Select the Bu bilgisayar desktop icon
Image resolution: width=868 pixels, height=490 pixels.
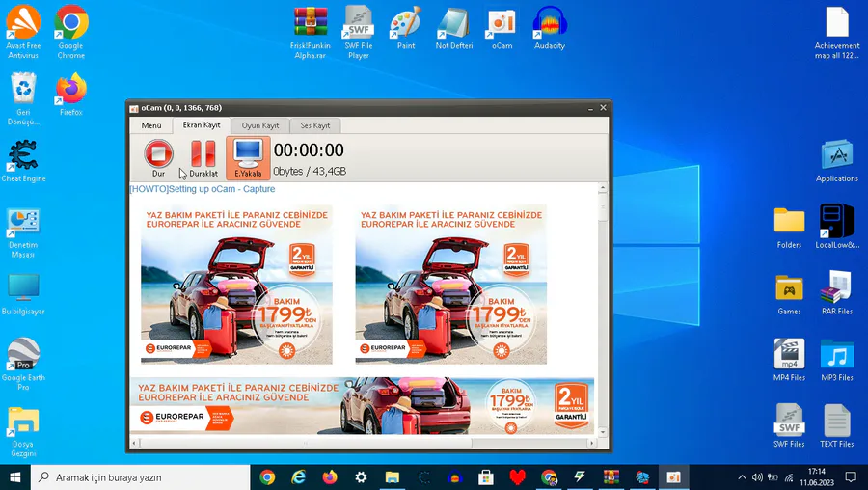(23, 294)
